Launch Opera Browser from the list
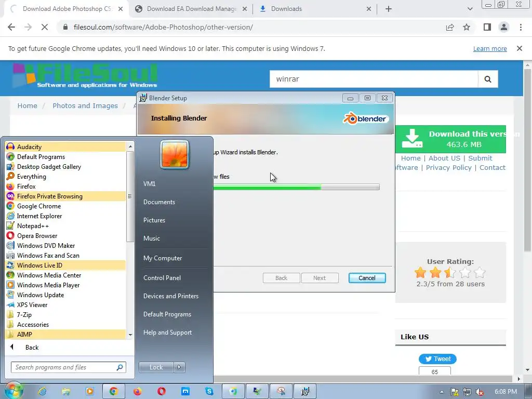The width and height of the screenshot is (532, 399). point(65,235)
